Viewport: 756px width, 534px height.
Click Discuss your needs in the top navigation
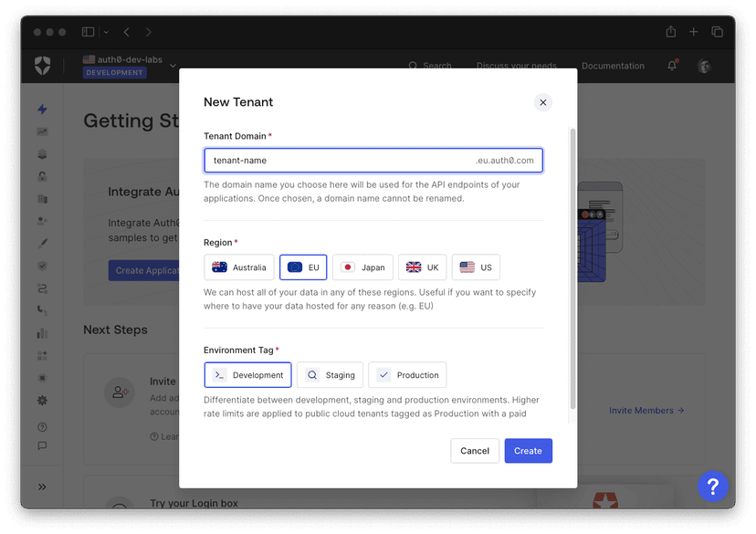point(517,66)
